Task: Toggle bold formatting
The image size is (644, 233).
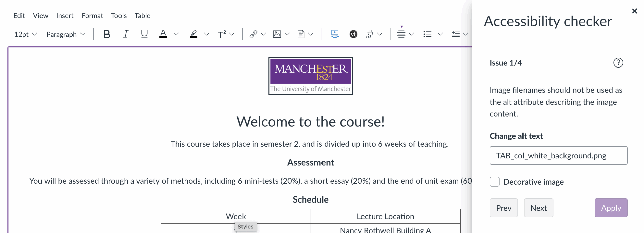Action: (x=107, y=34)
